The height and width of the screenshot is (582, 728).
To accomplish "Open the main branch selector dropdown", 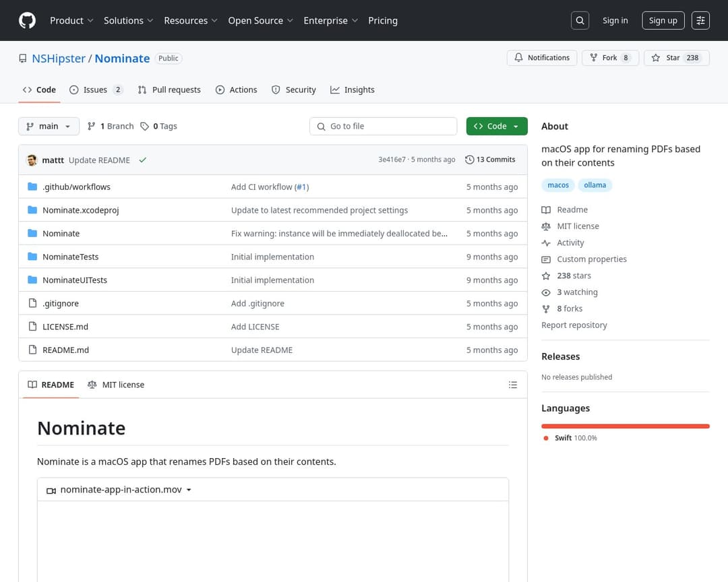I will [x=49, y=126].
